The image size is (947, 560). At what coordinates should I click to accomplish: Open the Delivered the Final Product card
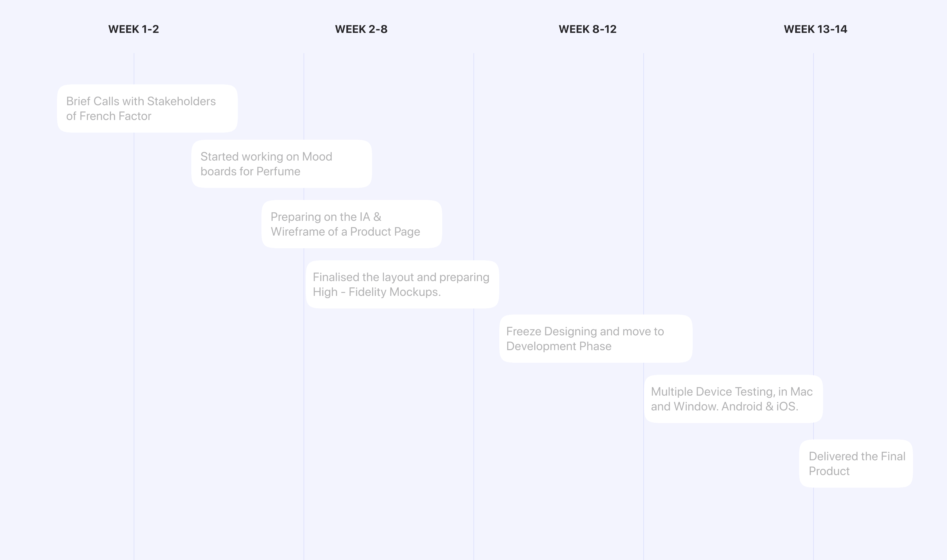pyautogui.click(x=856, y=463)
